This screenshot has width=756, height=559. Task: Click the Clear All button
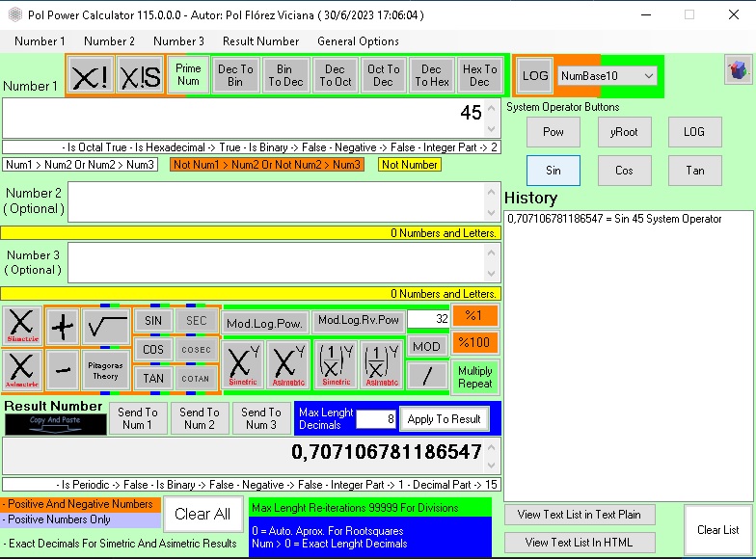point(202,515)
